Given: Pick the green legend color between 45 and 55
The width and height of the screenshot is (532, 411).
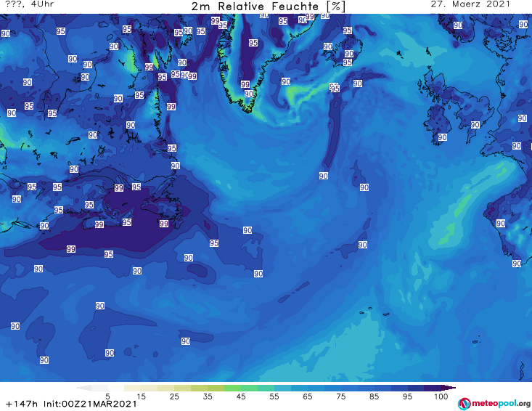Looking at the screenshot, I should point(249,388).
